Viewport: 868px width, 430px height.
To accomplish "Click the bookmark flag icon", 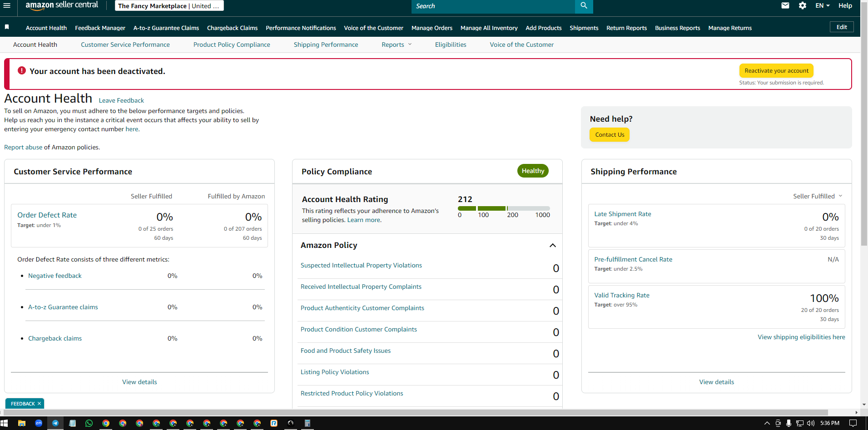I will (7, 27).
